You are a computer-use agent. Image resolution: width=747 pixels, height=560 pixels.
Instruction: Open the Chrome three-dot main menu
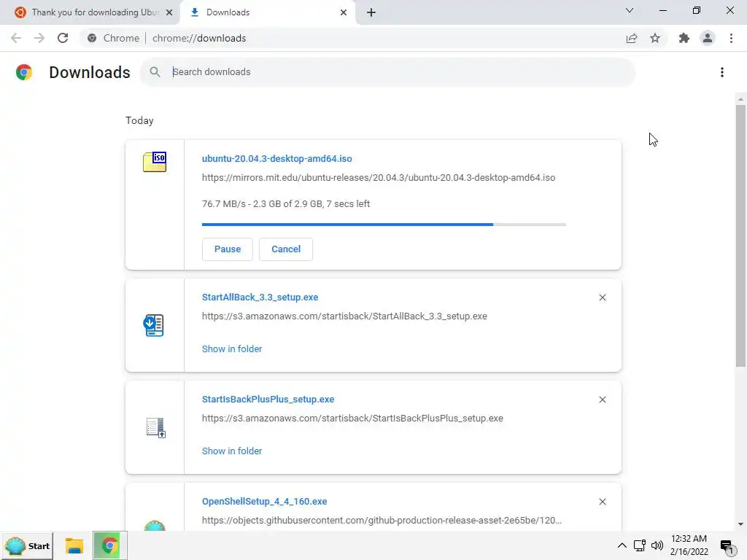[731, 38]
